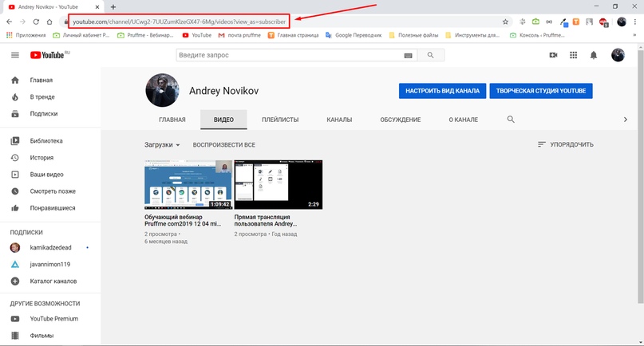644x346 pixels.
Task: Open the УПОРЯДОЧИТЬ sort menu
Action: [x=566, y=144]
